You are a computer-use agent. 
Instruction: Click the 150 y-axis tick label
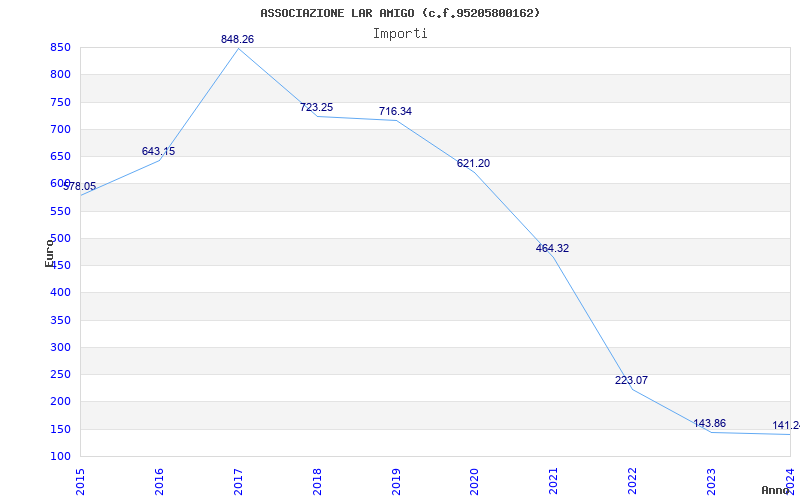(60, 429)
